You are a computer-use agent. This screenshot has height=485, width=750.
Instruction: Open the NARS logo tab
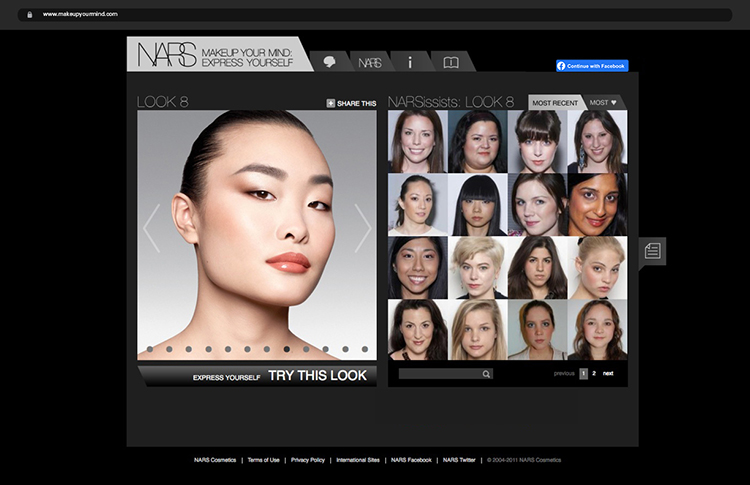(370, 63)
